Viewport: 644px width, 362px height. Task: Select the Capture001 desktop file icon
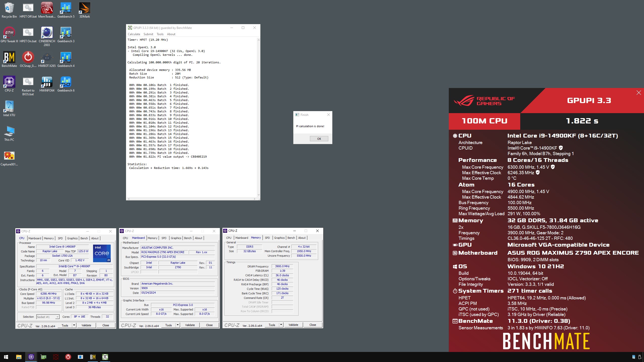coord(9,158)
